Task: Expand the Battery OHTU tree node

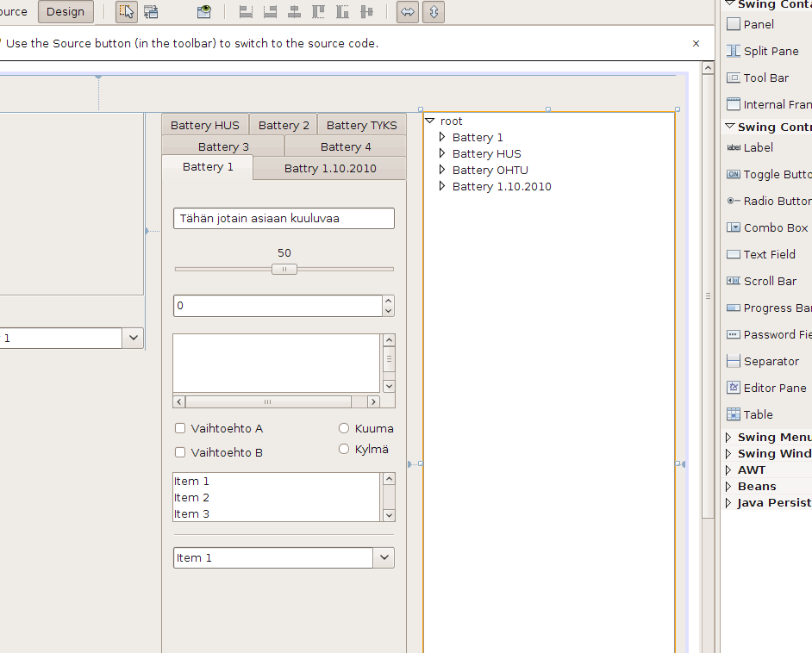Action: tap(441, 170)
